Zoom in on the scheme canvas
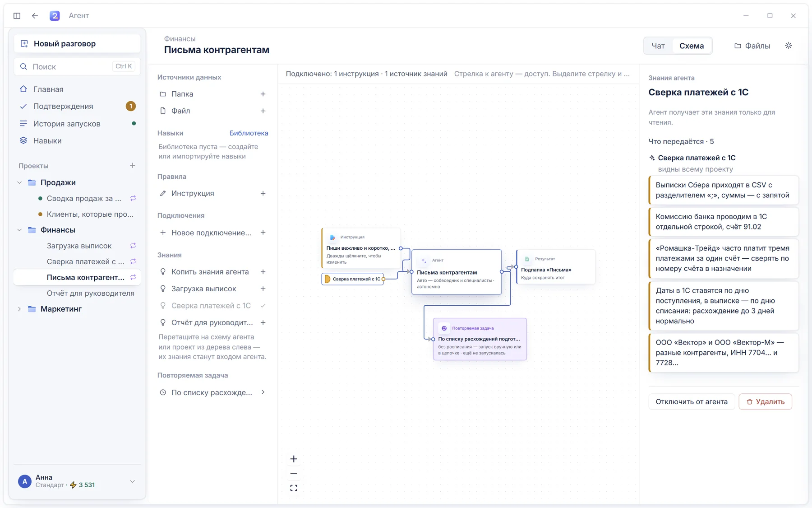812x508 pixels. [294, 459]
